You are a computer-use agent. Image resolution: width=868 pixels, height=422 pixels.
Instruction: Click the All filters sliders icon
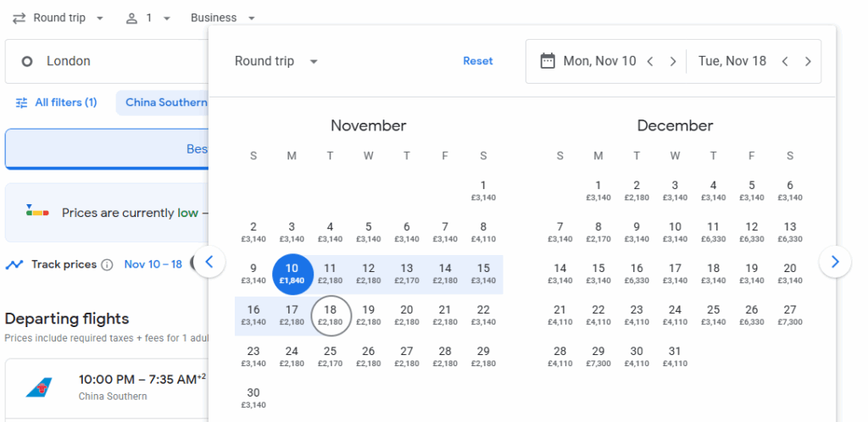point(22,103)
